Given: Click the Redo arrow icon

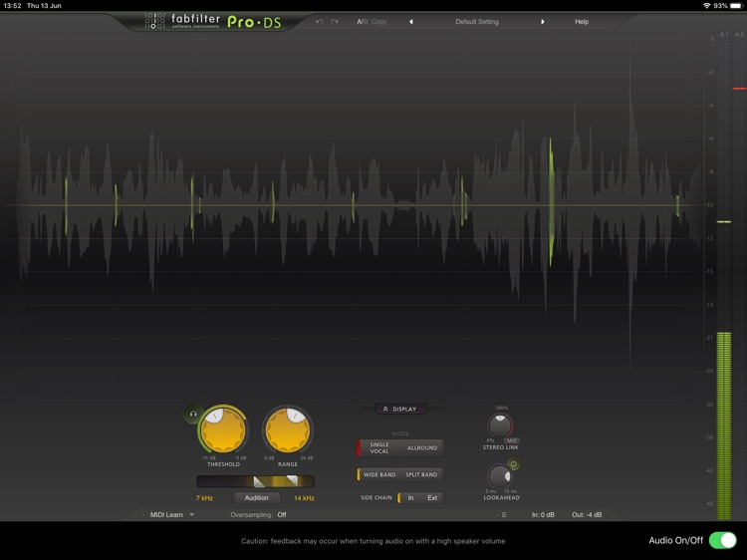Looking at the screenshot, I should point(335,22).
